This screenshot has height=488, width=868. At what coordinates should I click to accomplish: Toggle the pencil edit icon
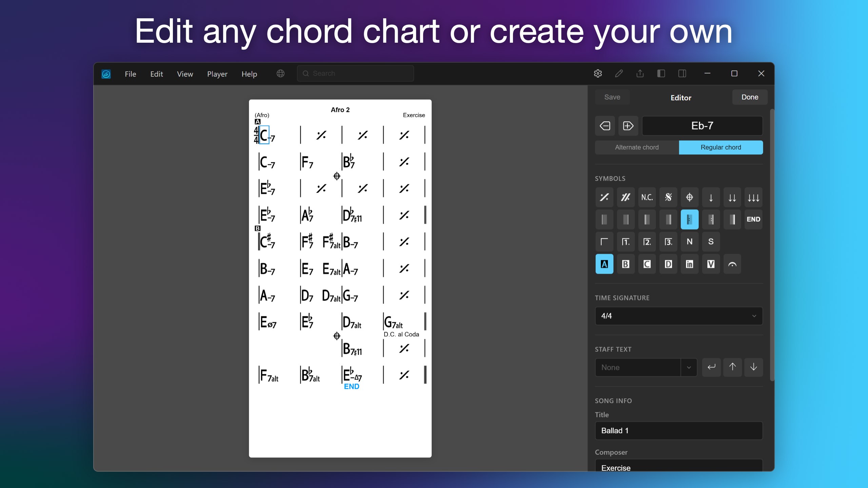619,74
